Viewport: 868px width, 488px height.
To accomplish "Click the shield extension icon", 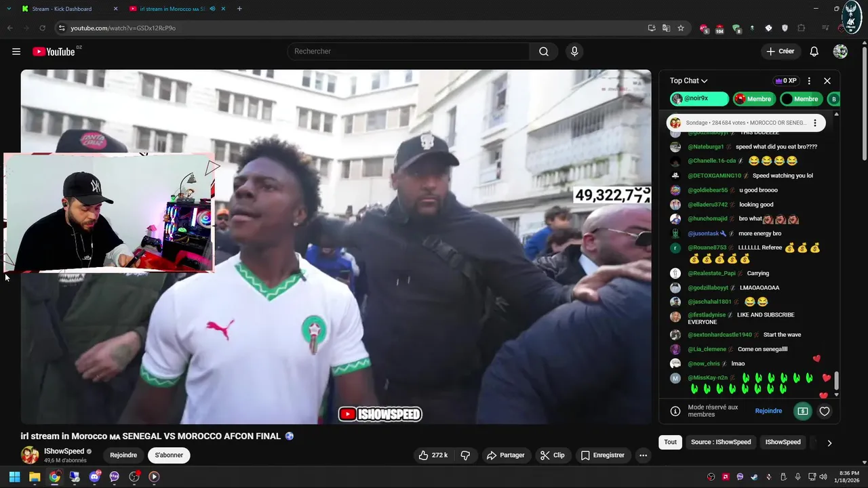I will point(785,28).
